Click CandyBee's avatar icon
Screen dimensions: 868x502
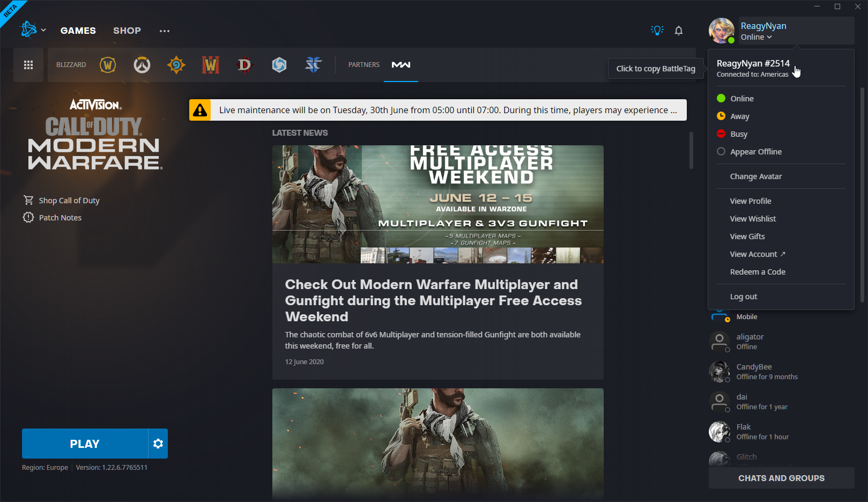pos(719,372)
